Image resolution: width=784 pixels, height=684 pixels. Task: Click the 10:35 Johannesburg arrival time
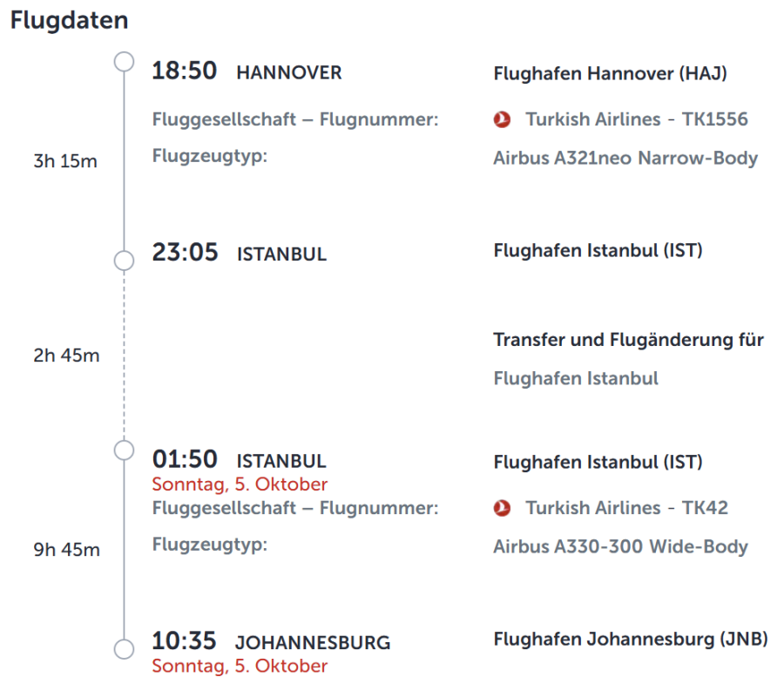185,642
